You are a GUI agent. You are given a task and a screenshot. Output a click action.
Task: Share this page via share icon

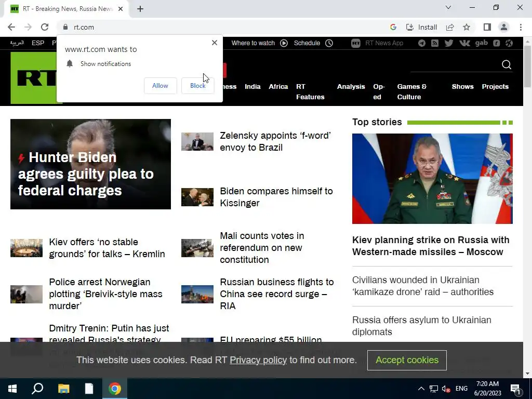click(450, 27)
